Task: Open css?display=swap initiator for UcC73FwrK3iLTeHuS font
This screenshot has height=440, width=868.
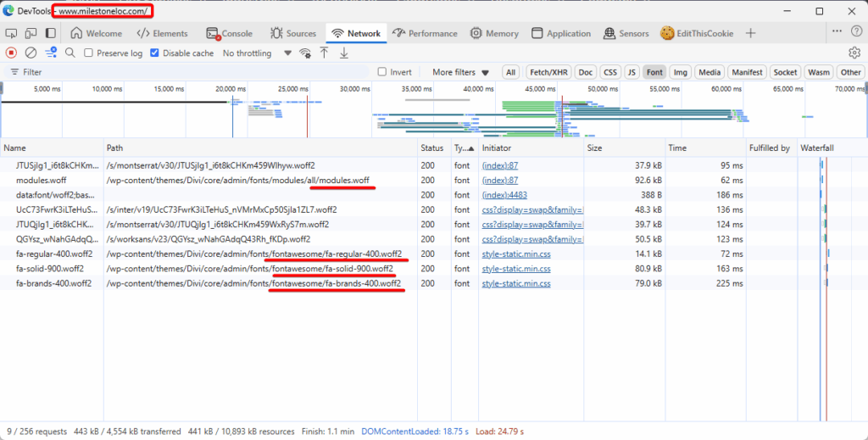Action: coord(532,209)
